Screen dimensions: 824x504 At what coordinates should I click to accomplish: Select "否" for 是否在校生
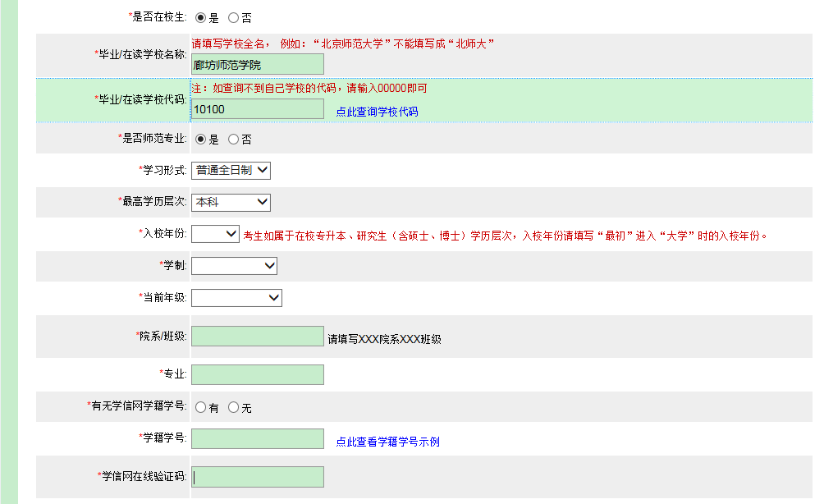tap(232, 16)
